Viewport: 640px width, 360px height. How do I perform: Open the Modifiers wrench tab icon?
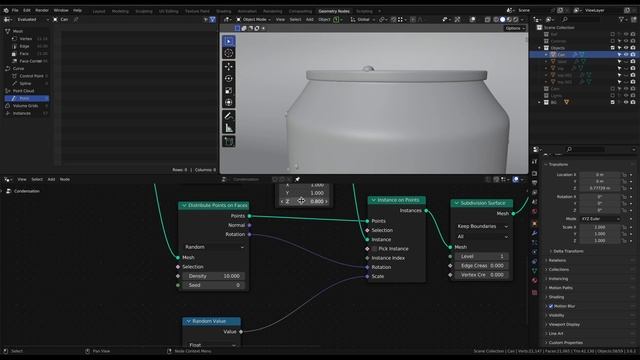[x=535, y=233]
